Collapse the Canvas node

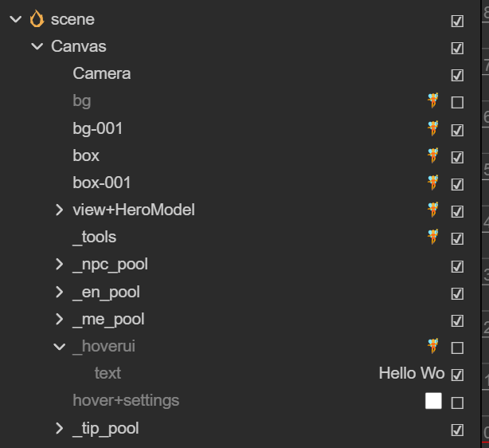pos(37,47)
